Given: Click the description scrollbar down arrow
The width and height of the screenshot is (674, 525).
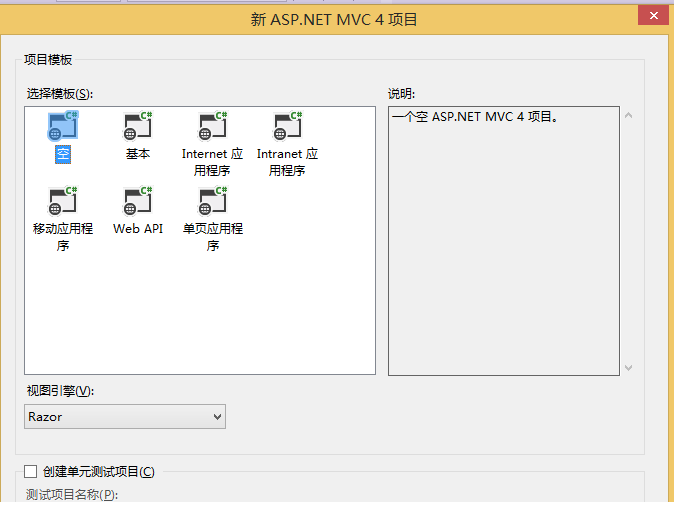Looking at the screenshot, I should [x=628, y=368].
